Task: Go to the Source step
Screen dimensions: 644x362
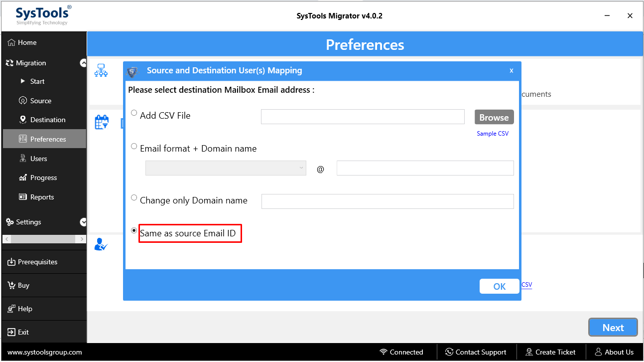Action: tap(41, 101)
